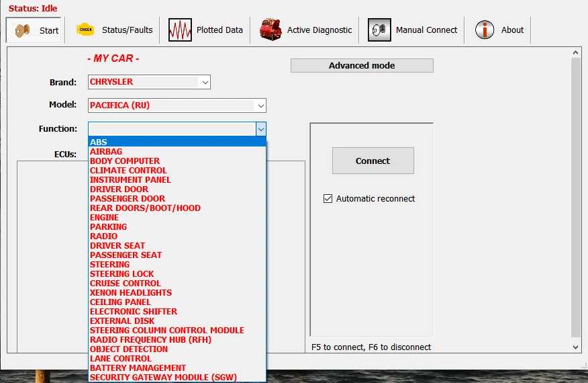Select ELECTRONIC SHIFTER option

(x=177, y=311)
